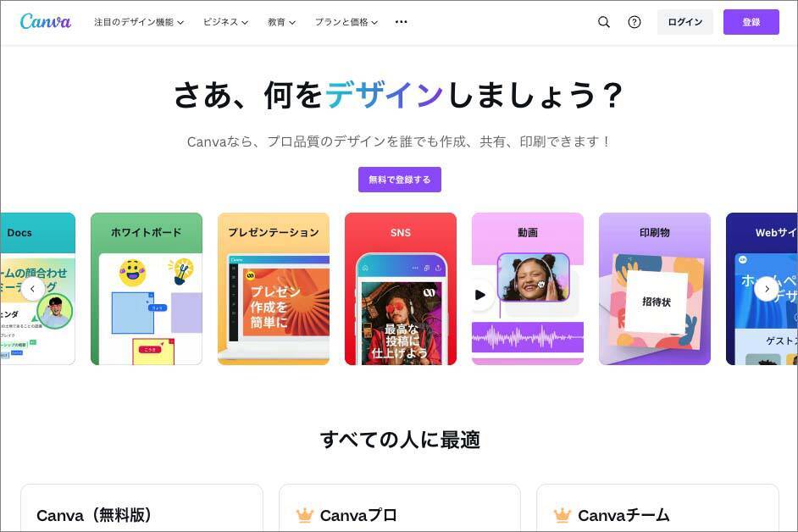
Task: Click the purple 登録 button
Action: tap(751, 22)
